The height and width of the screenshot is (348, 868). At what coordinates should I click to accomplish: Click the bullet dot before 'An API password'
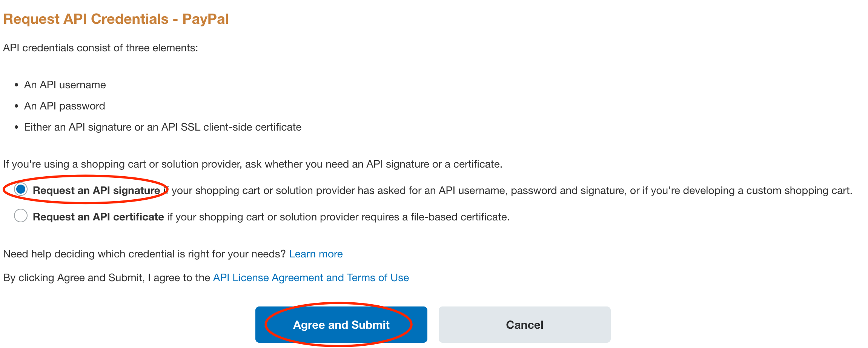pos(16,106)
